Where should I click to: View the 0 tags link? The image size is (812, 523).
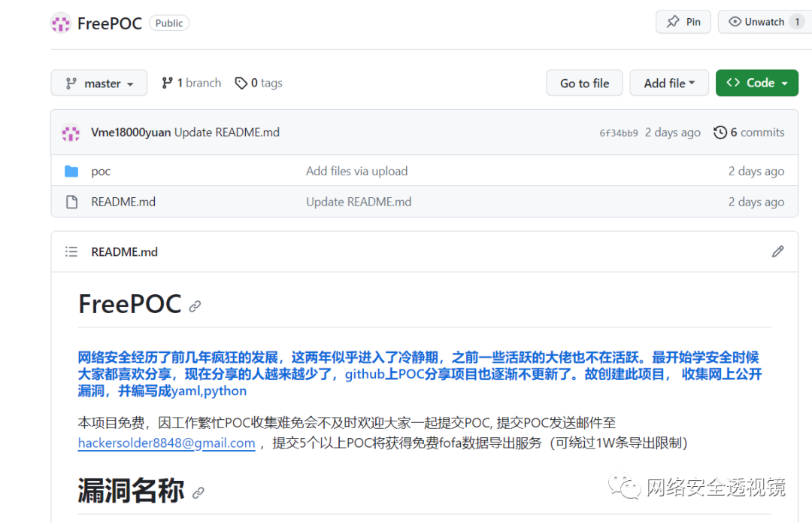(259, 83)
